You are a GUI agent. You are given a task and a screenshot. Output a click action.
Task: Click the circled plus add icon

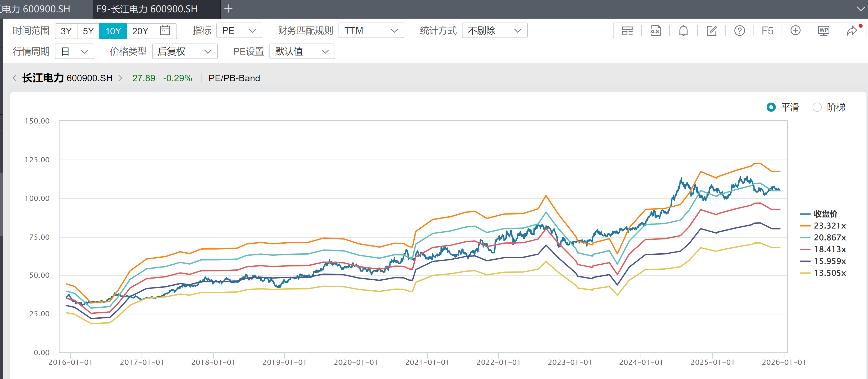795,31
